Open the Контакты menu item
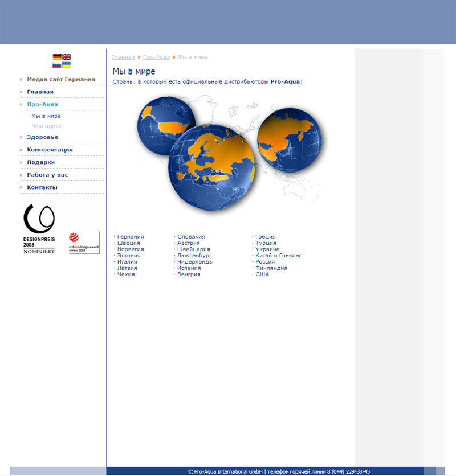The image size is (456, 476). [x=42, y=187]
